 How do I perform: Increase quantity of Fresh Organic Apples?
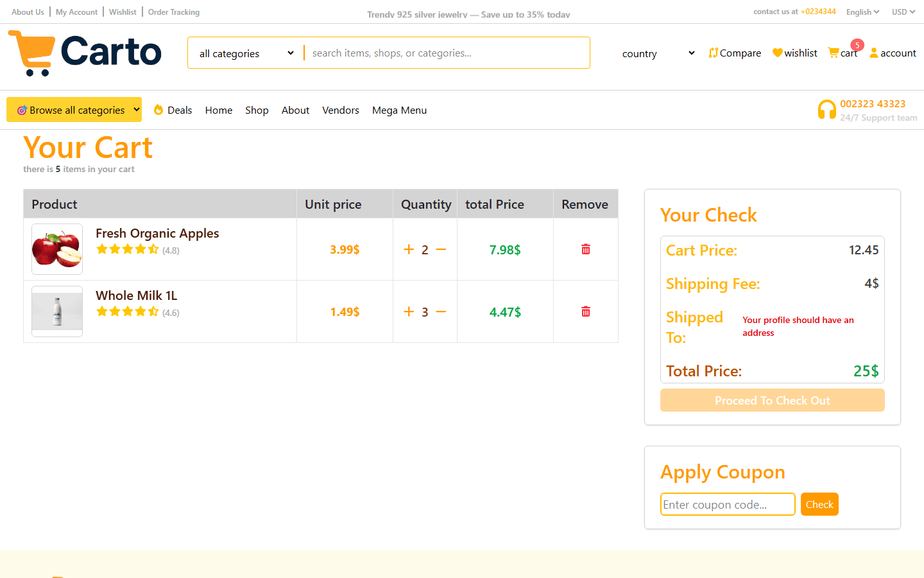point(409,249)
